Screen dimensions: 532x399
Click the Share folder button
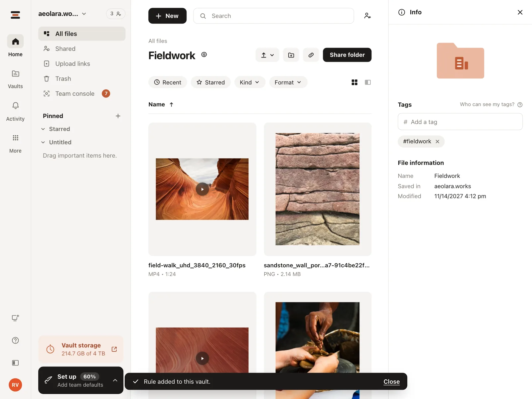point(347,55)
